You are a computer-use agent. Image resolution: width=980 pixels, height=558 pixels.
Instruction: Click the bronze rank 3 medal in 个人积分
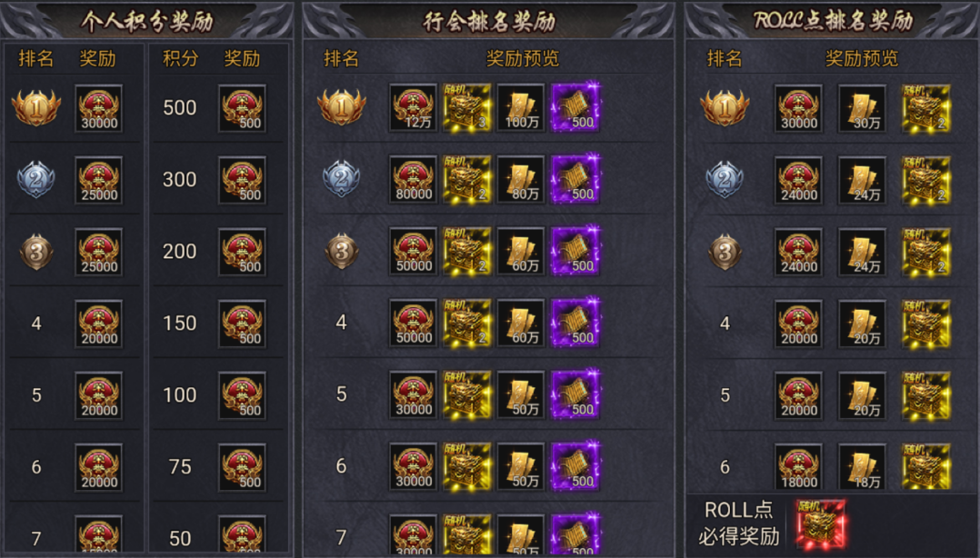click(x=36, y=252)
